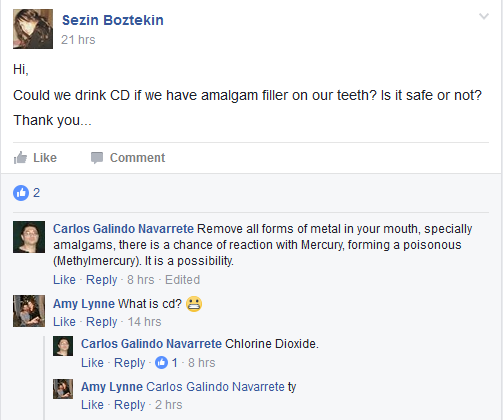
Task: Open Sezin Boztekin's profile picture
Action: coord(33,29)
